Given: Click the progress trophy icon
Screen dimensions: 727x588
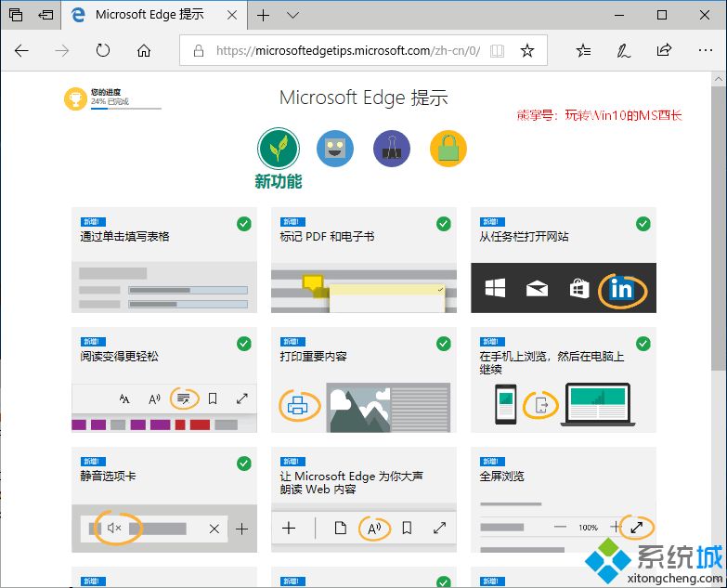Looking at the screenshot, I should [75, 98].
